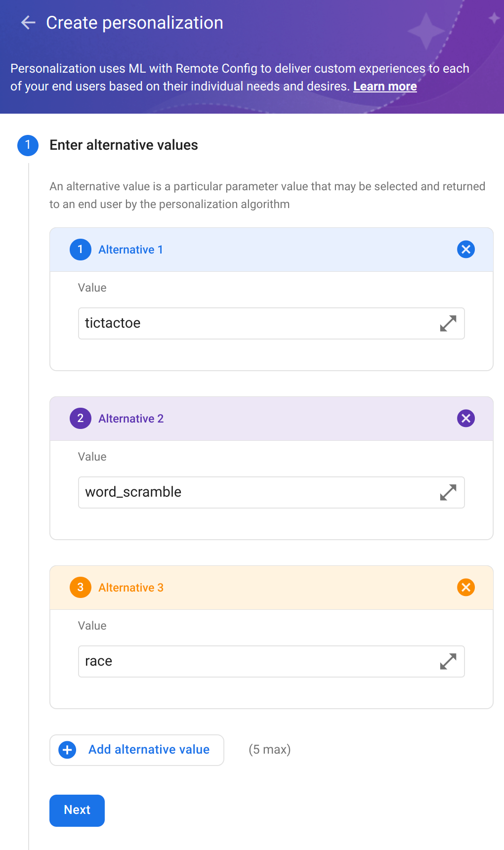Click the Add alternative value button
Viewport: 504px width, 850px height.
(136, 750)
